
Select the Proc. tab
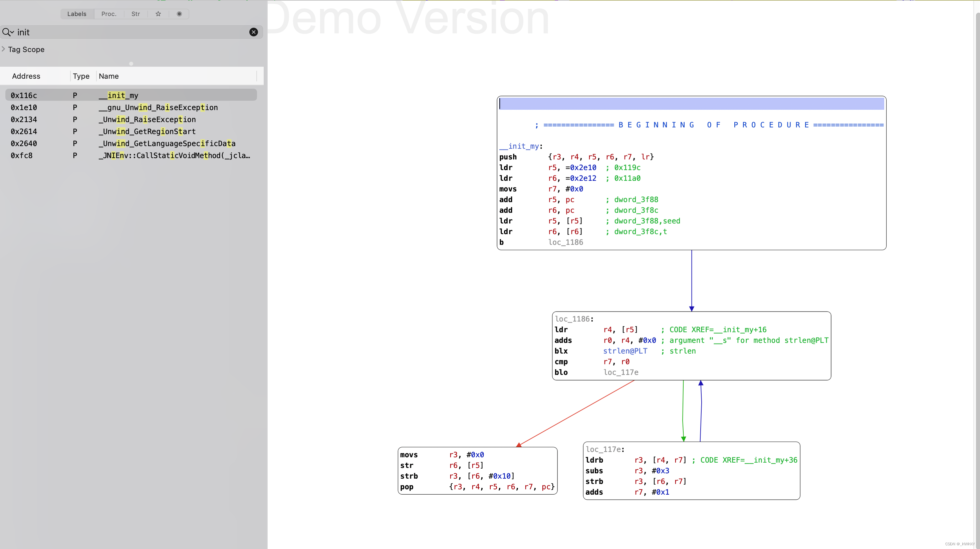[108, 13]
